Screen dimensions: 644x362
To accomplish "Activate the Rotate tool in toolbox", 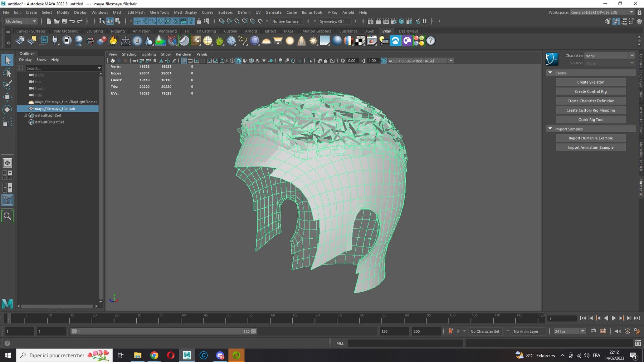I will pyautogui.click(x=7, y=109).
